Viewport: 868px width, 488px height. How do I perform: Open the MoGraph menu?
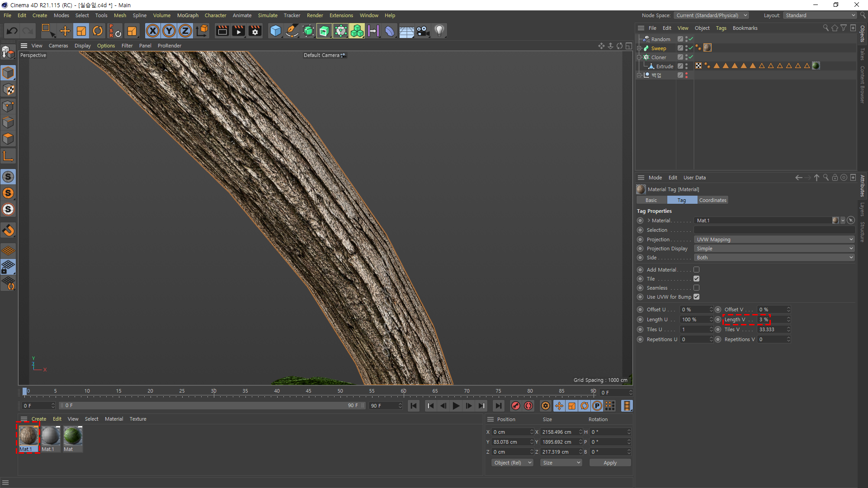188,15
